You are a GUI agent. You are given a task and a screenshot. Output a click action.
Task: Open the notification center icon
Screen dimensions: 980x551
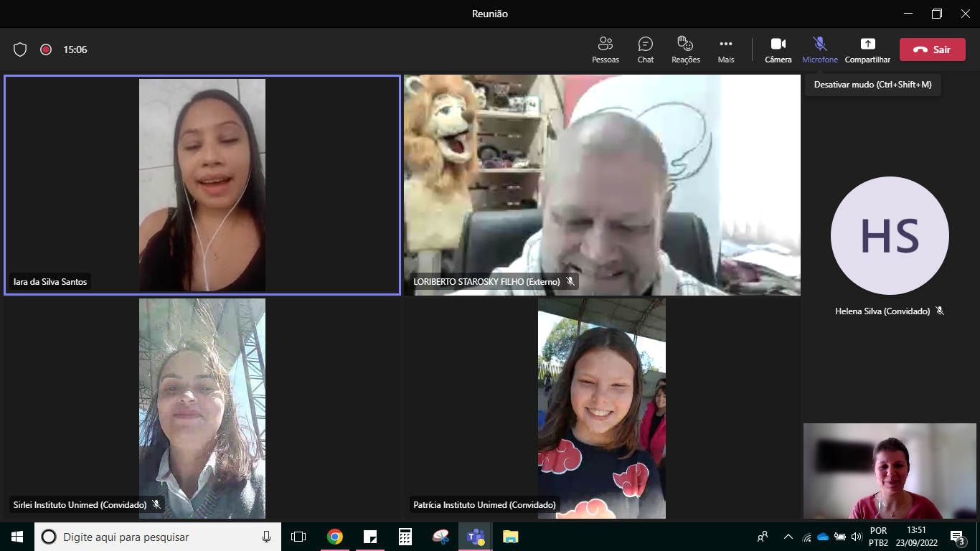(957, 537)
